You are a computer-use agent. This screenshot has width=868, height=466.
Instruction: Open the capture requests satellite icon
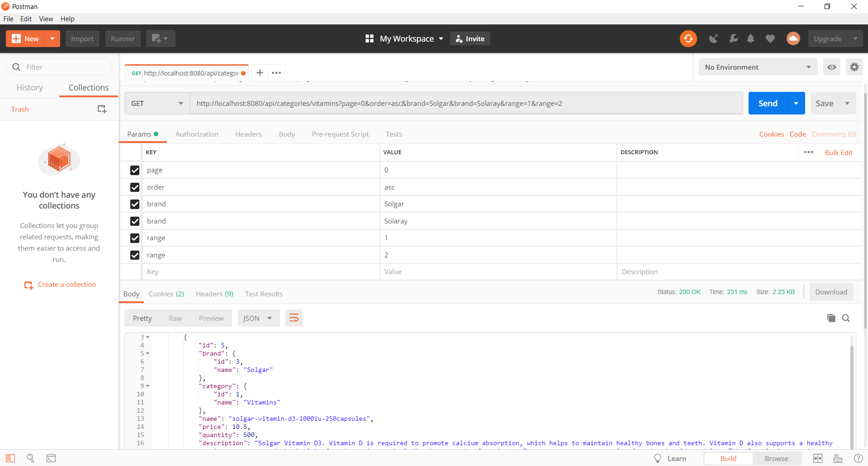coord(714,38)
